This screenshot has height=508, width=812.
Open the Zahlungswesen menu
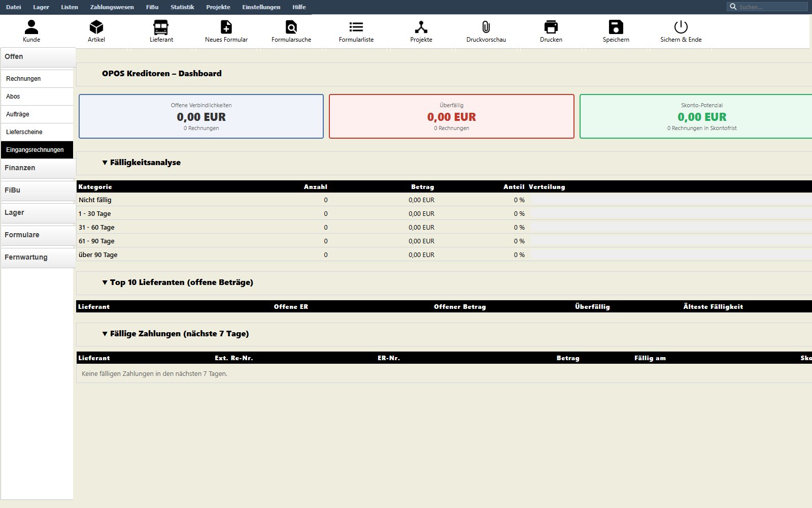112,7
